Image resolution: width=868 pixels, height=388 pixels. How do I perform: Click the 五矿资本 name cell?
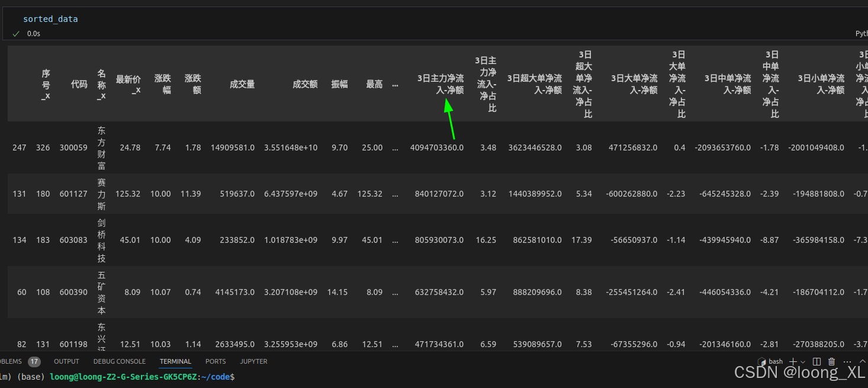coord(101,292)
